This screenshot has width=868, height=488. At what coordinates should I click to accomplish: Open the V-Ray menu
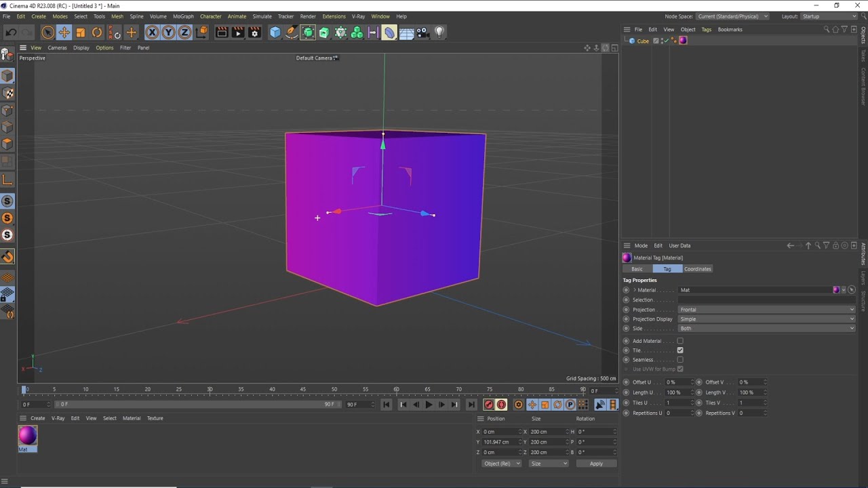[358, 16]
